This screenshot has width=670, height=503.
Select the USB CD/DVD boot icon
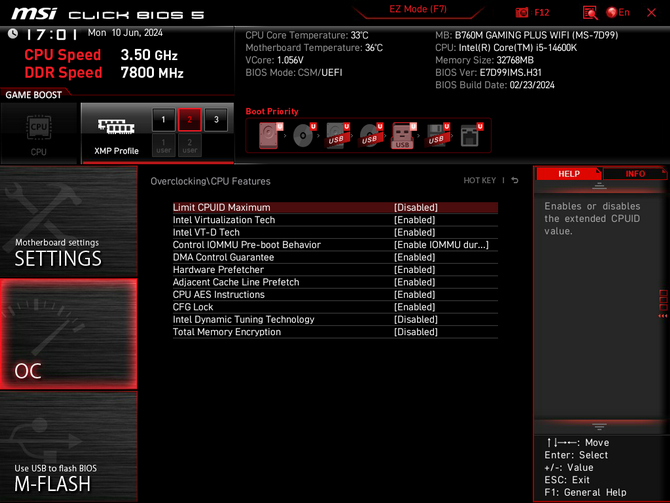pos(370,135)
